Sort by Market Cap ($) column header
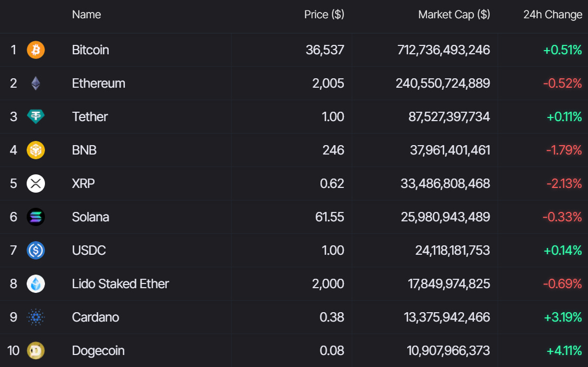This screenshot has width=588, height=367. [x=454, y=15]
